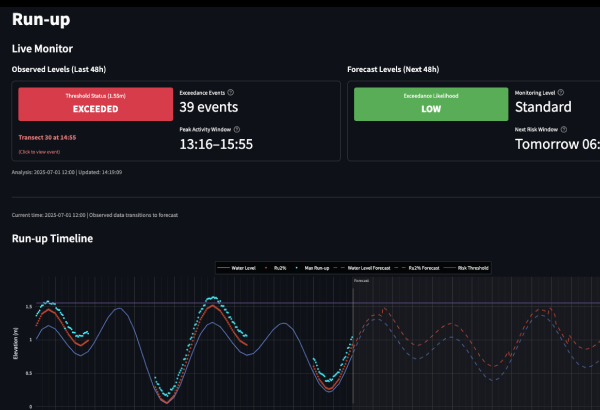Screen dimensions: 600x410
Task: Click the 'Tomorrow 06:' next risk window value
Action: pos(557,144)
